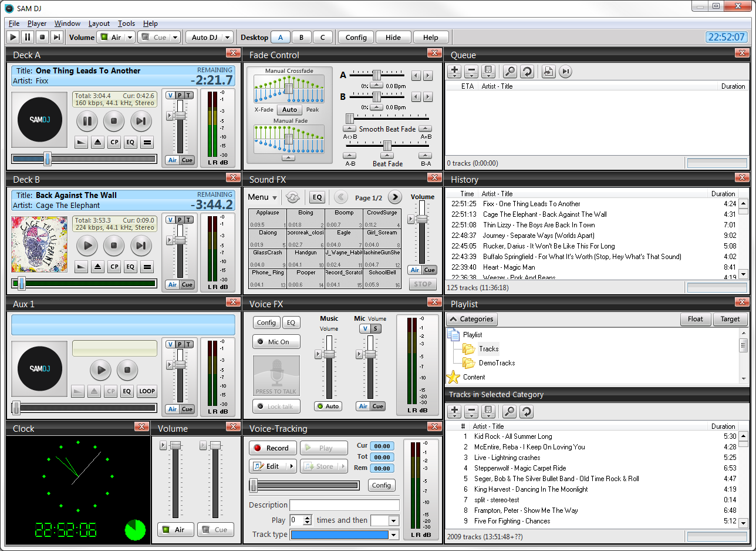The height and width of the screenshot is (551, 756).
Task: Play the Applause sound effect
Action: 267,218
